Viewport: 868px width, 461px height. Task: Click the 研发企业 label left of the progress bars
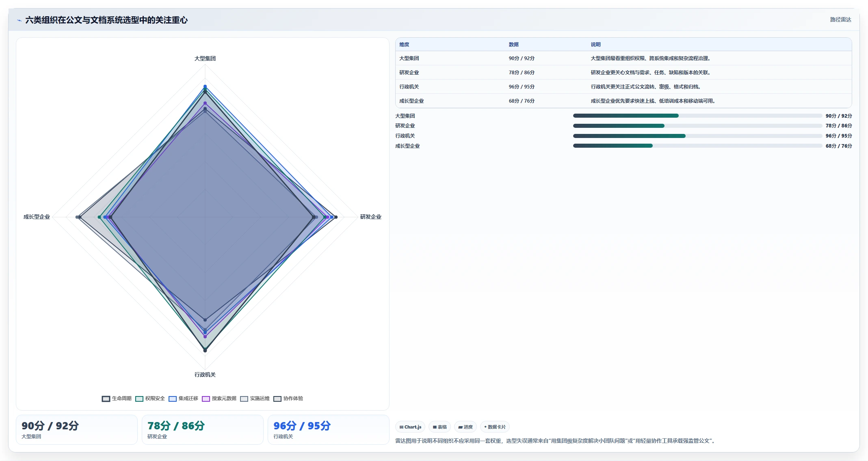click(x=405, y=126)
